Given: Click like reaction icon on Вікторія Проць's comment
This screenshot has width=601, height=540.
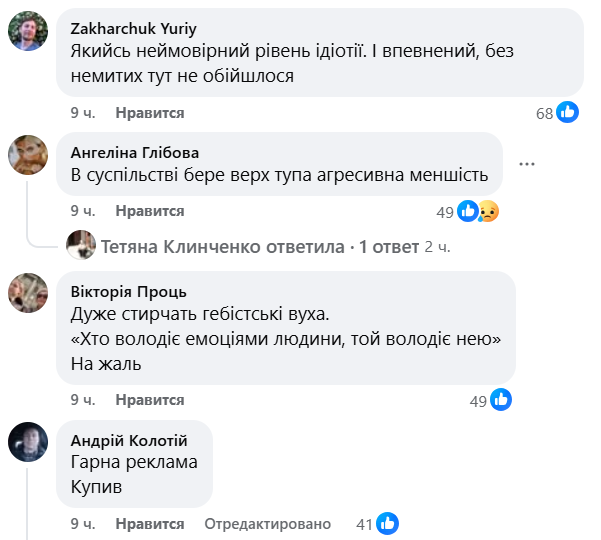Looking at the screenshot, I should pos(501,400).
